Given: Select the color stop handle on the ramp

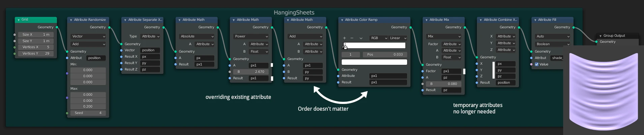Looking at the screenshot, I should [344, 46].
